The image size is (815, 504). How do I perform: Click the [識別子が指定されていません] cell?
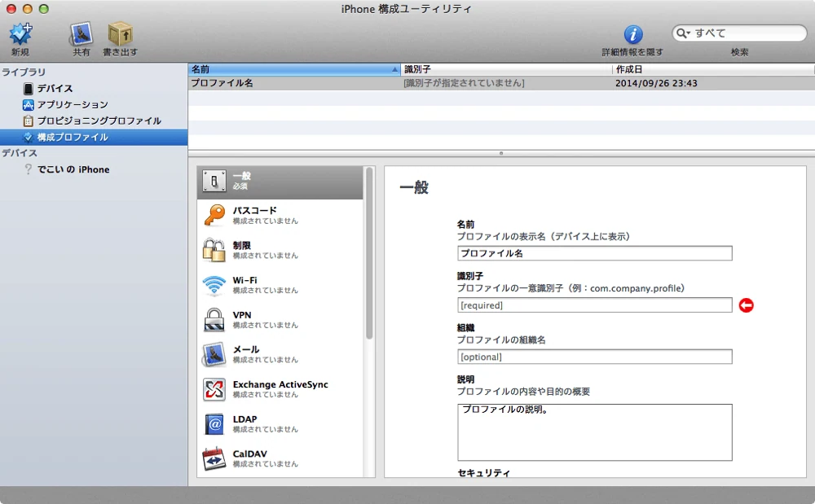click(465, 83)
